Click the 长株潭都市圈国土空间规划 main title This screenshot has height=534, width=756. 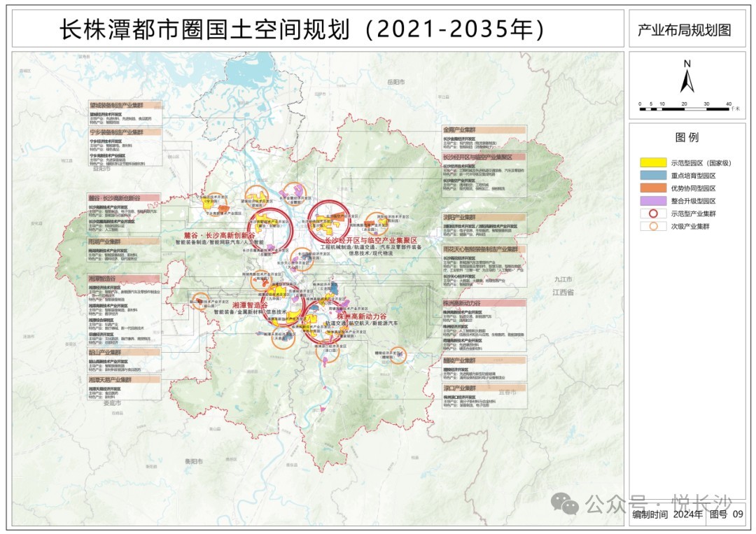pyautogui.click(x=302, y=29)
